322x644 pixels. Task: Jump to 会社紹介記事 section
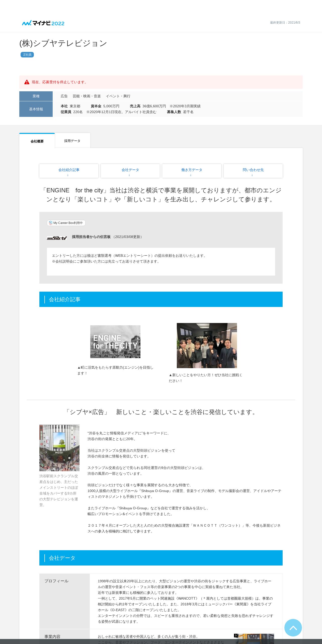tap(69, 171)
